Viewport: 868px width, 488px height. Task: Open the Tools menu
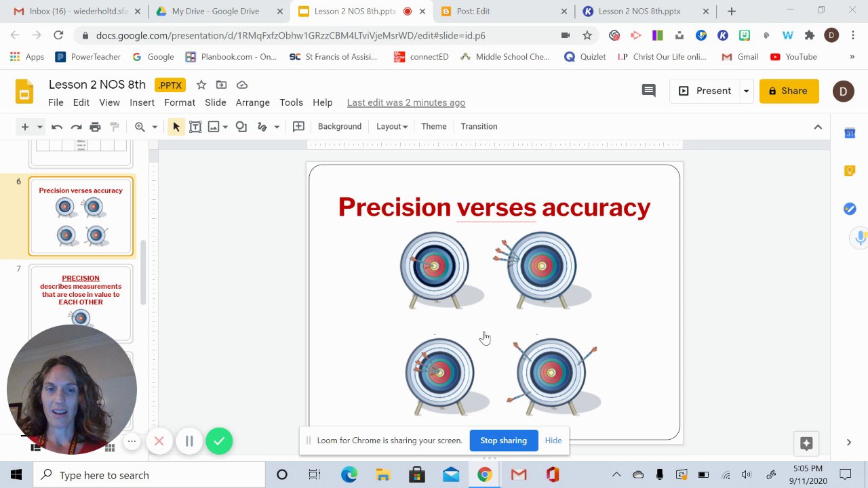point(291,102)
